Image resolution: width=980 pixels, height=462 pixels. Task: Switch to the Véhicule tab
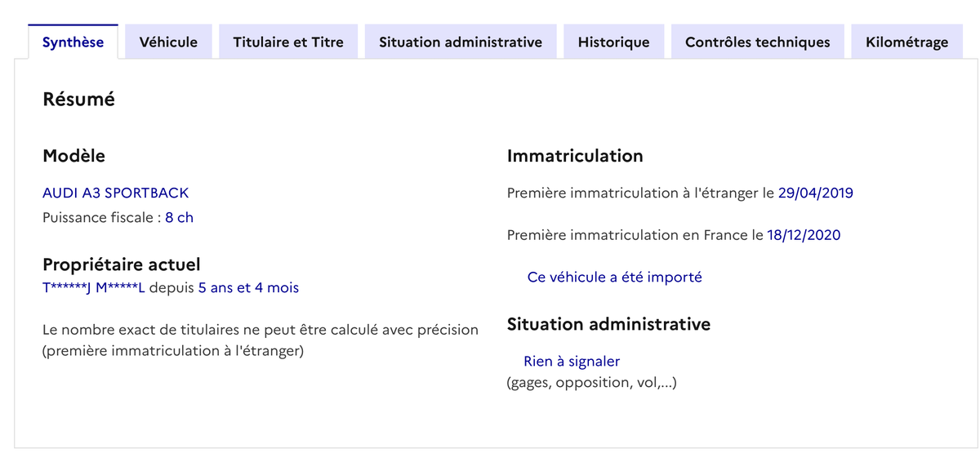[x=168, y=42]
